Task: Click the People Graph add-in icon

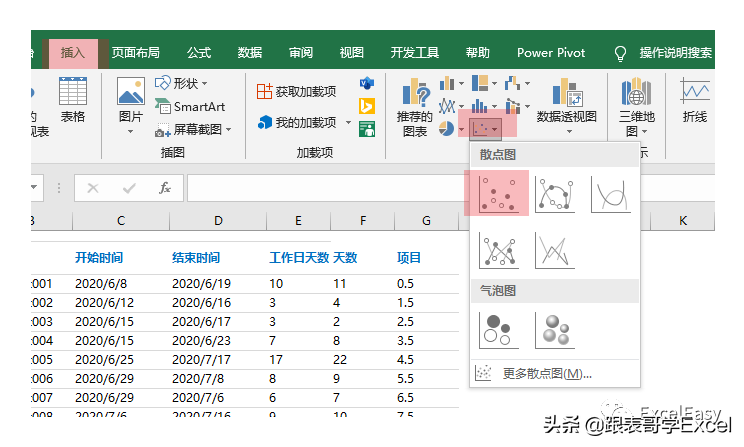Action: [x=367, y=129]
